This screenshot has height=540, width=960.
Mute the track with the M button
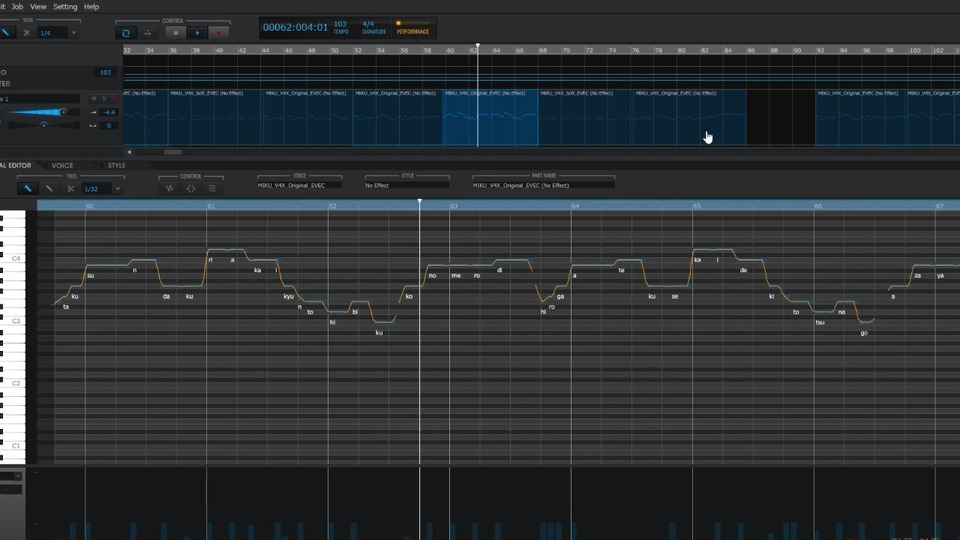94,99
